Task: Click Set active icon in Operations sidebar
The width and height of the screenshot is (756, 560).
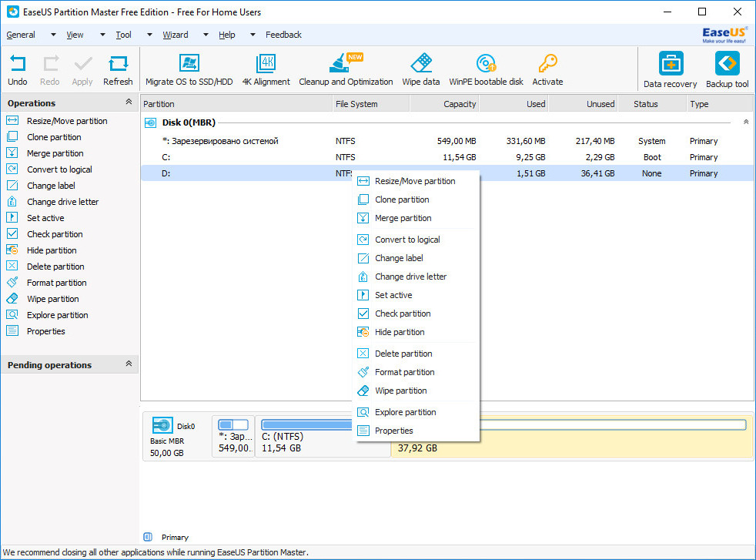Action: click(x=12, y=217)
